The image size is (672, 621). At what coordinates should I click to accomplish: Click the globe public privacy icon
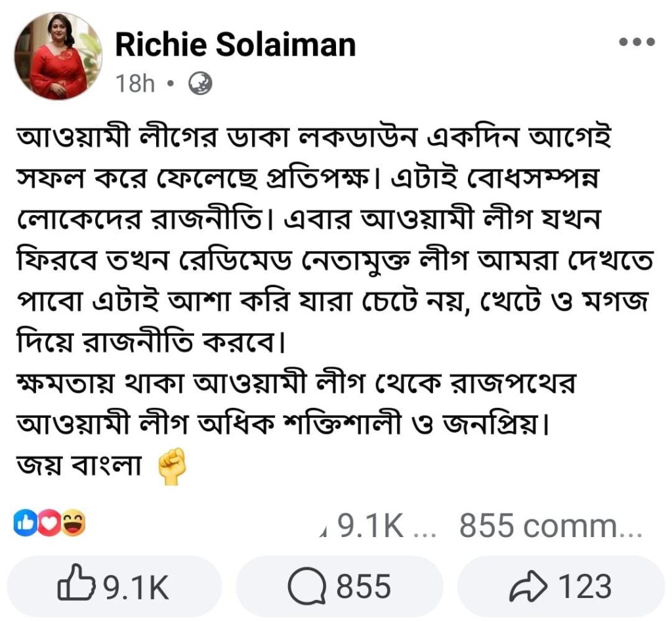(198, 83)
